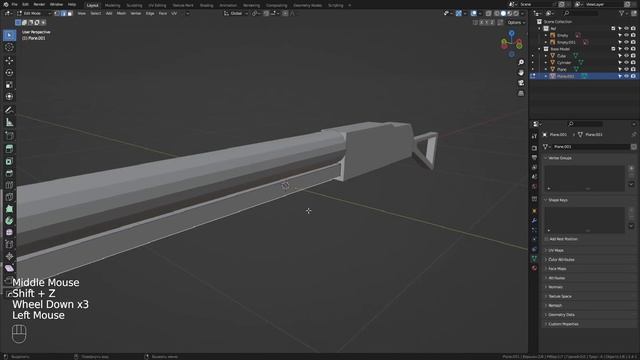Select the Knife tool
This screenshot has height=360, width=640.
click(9, 197)
